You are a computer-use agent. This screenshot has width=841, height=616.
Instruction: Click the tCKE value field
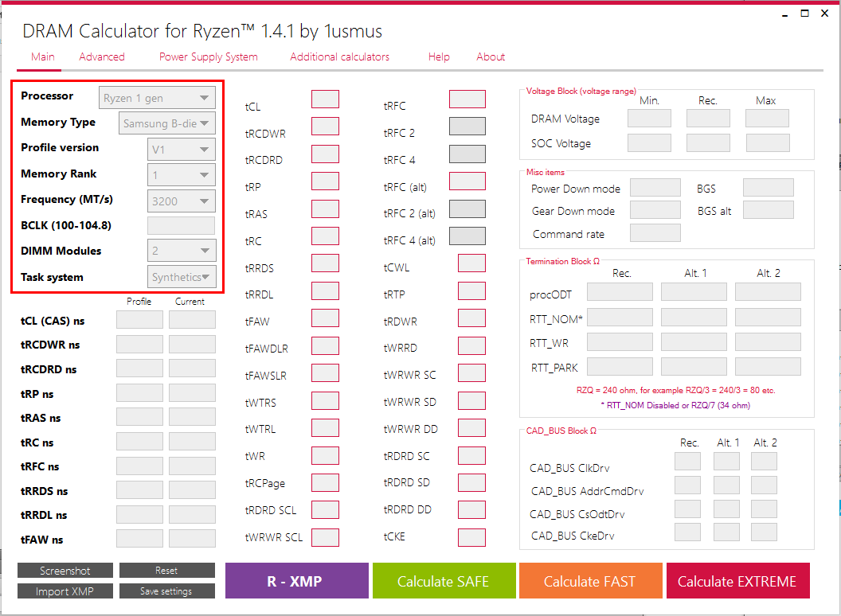tap(471, 537)
